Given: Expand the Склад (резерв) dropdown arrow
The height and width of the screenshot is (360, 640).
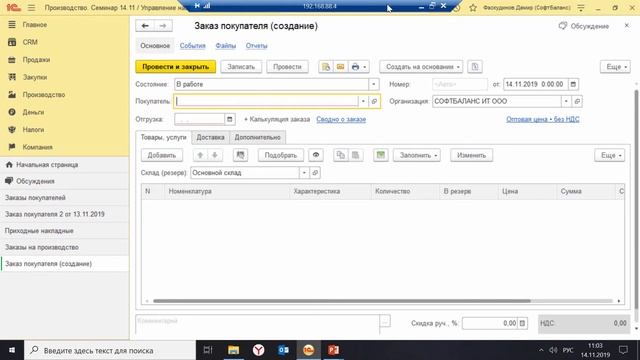Looking at the screenshot, I should click(x=304, y=173).
